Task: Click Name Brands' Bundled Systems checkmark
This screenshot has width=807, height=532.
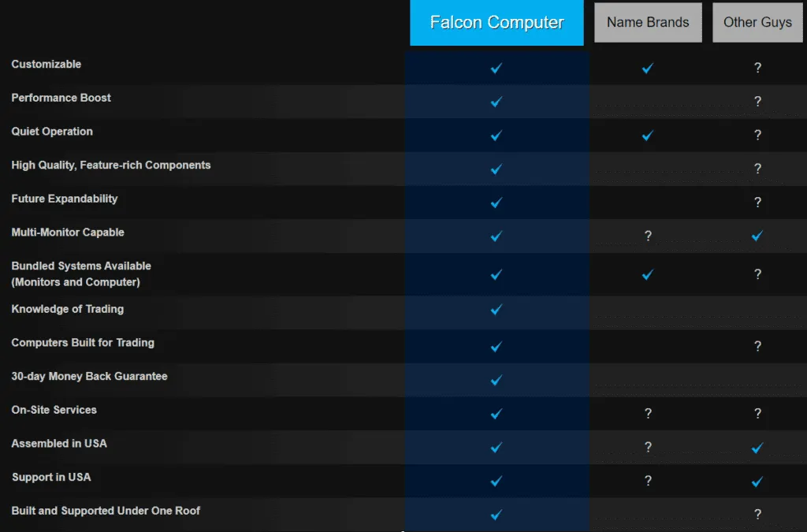Action: click(648, 275)
